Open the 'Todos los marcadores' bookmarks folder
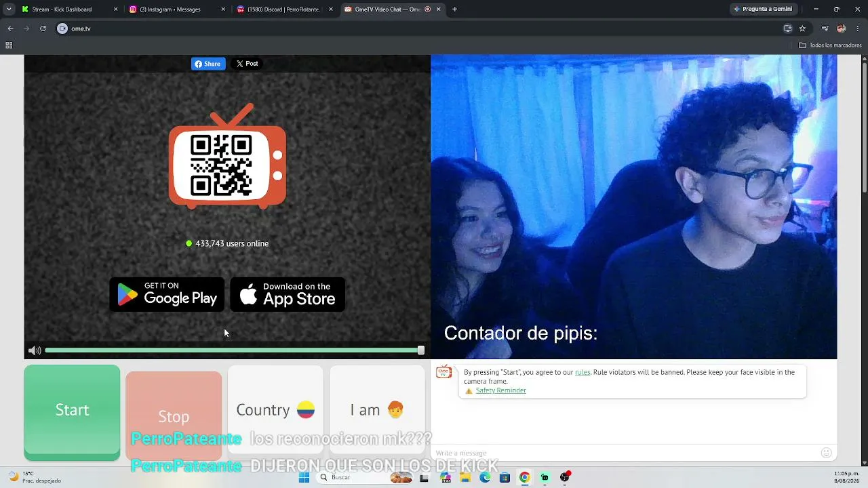This screenshot has height=488, width=868. click(830, 45)
